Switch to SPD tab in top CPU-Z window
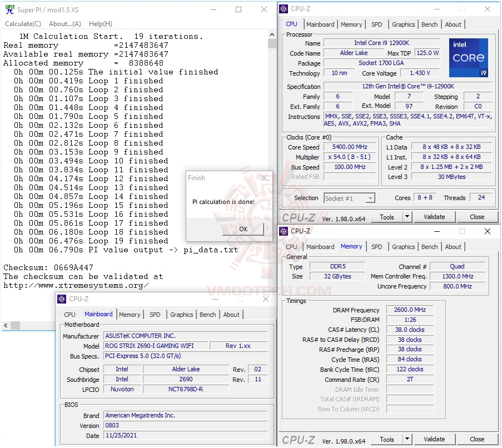The image size is (502, 448). point(377,24)
